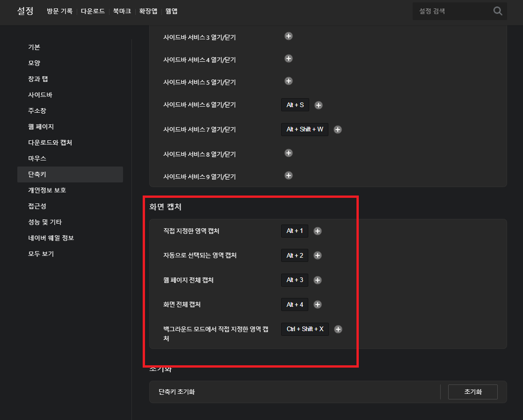Open the 방문 기록 menu item
This screenshot has height=420, width=523.
click(59, 11)
